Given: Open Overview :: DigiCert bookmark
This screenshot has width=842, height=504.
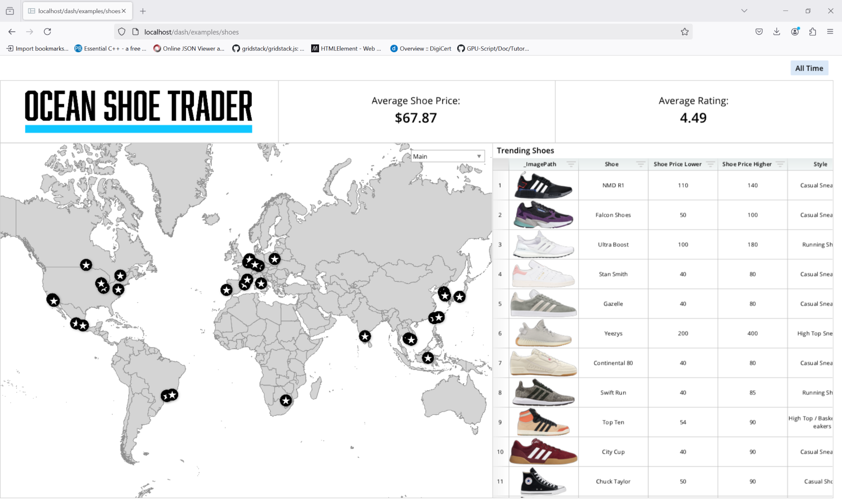Looking at the screenshot, I should pos(421,49).
